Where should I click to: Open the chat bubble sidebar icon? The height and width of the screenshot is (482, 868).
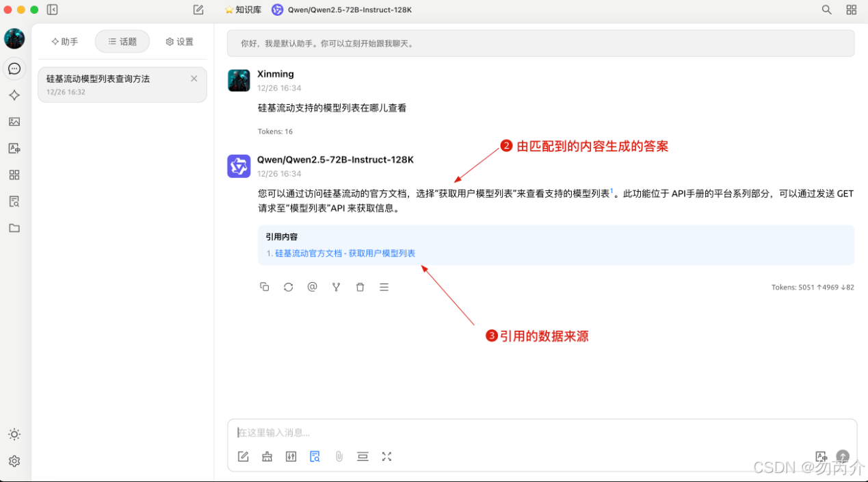click(x=14, y=68)
